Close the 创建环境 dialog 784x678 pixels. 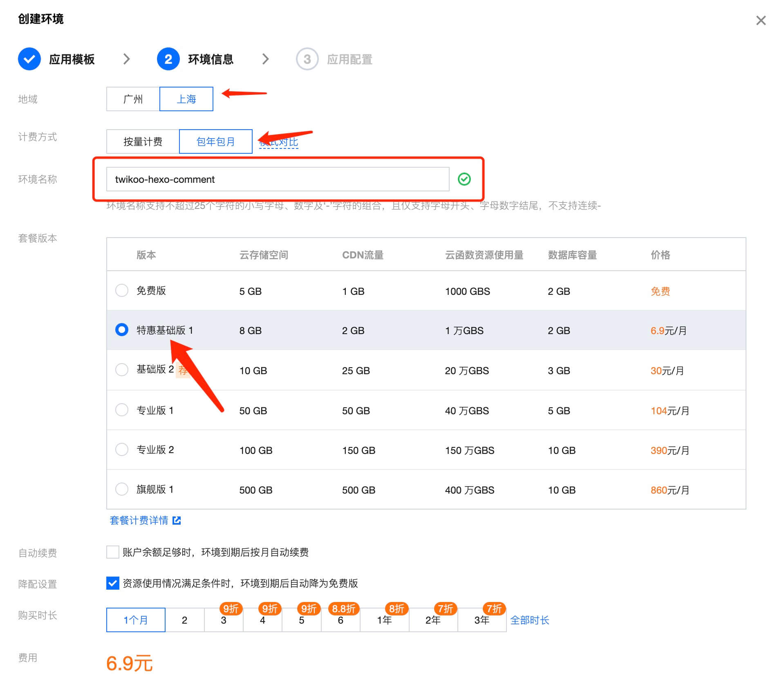pyautogui.click(x=760, y=20)
